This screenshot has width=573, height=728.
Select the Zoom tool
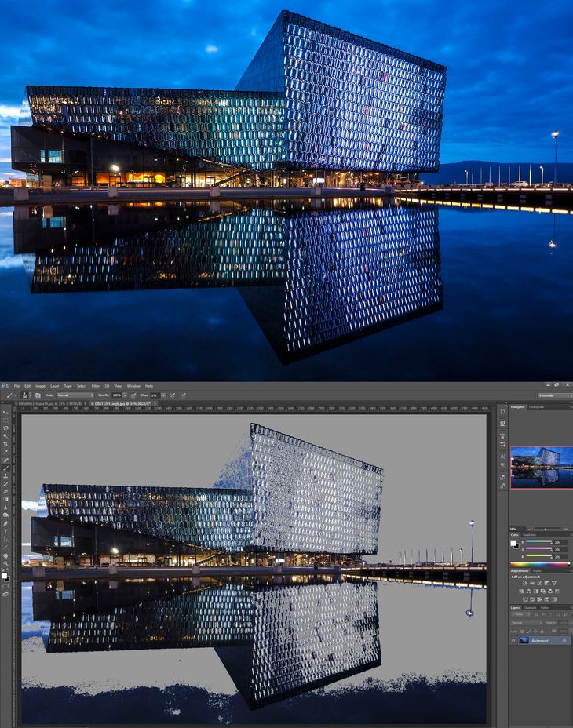(x=5, y=563)
